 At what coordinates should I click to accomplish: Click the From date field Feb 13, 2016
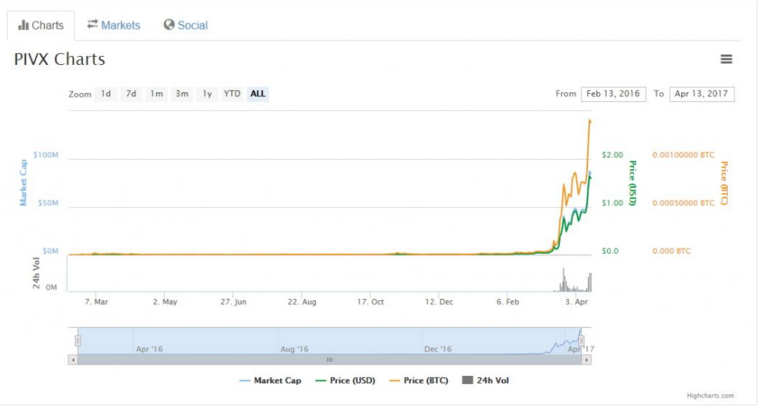[613, 94]
